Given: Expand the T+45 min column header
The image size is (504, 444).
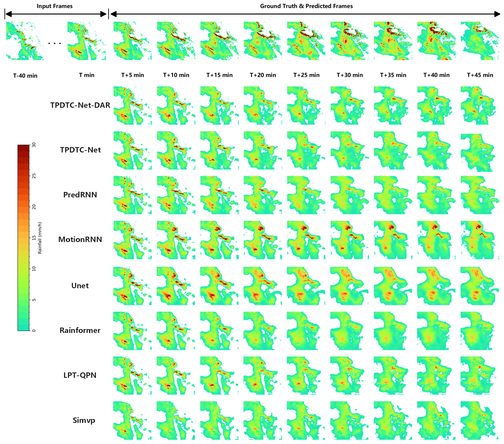Looking at the screenshot, I should 480,75.
